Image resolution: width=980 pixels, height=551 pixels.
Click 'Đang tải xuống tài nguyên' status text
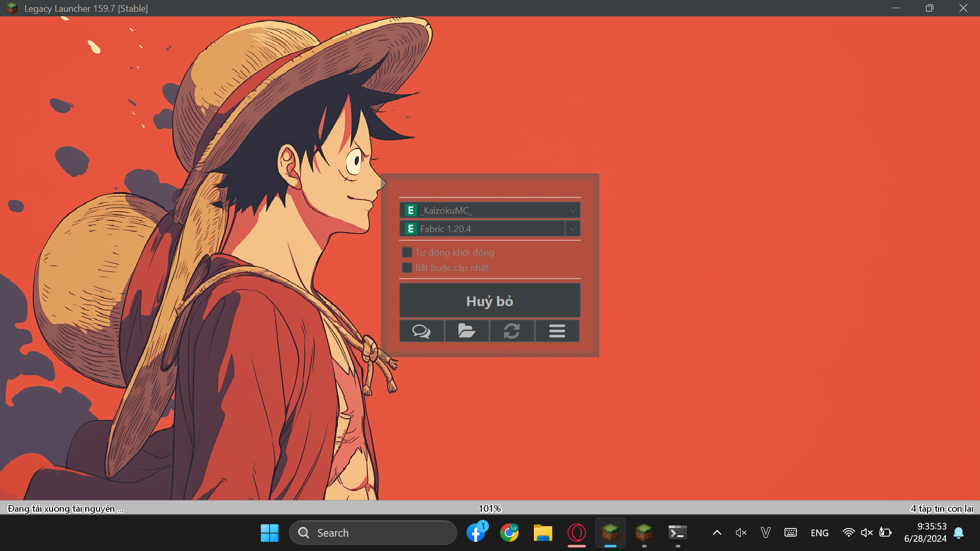[x=65, y=509]
